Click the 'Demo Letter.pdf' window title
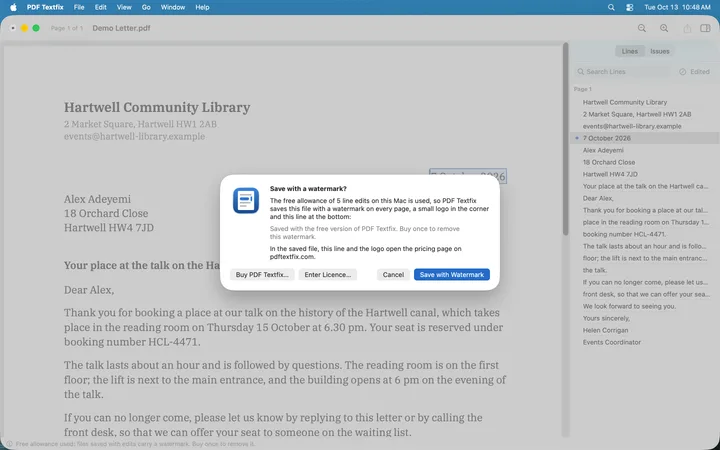The height and width of the screenshot is (450, 720). click(121, 28)
